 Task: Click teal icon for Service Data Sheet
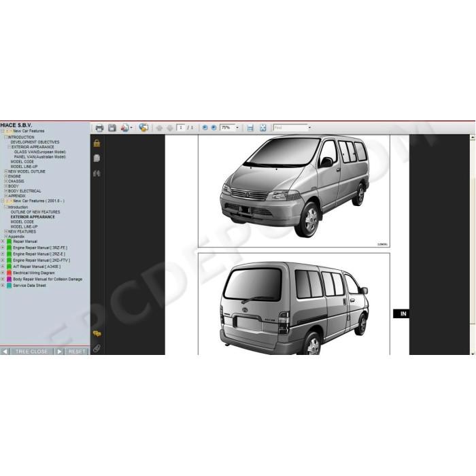point(9,286)
